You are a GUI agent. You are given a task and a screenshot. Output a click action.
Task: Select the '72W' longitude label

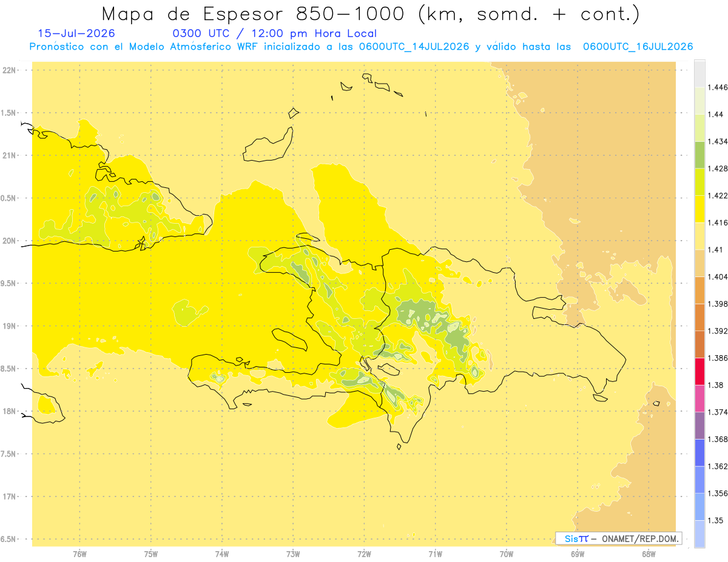[365, 554]
